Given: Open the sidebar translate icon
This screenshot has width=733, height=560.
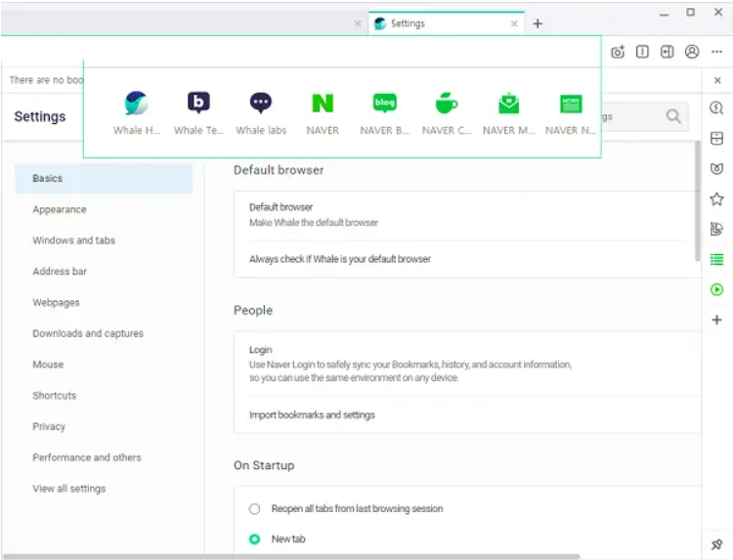Looking at the screenshot, I should click(716, 229).
